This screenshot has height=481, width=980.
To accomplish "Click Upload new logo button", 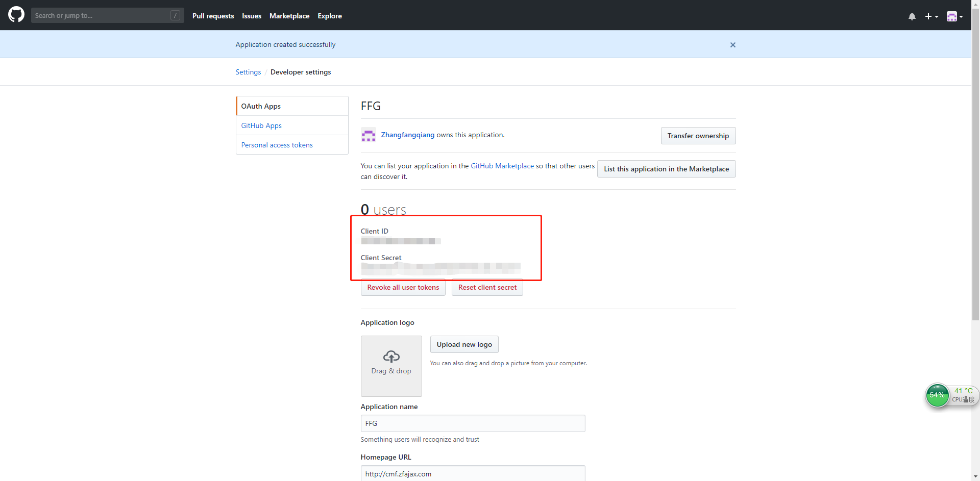I will (464, 344).
